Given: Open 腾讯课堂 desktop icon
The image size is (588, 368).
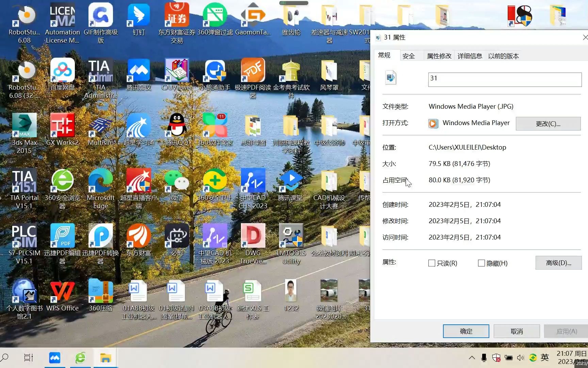Looking at the screenshot, I should click(x=291, y=185).
